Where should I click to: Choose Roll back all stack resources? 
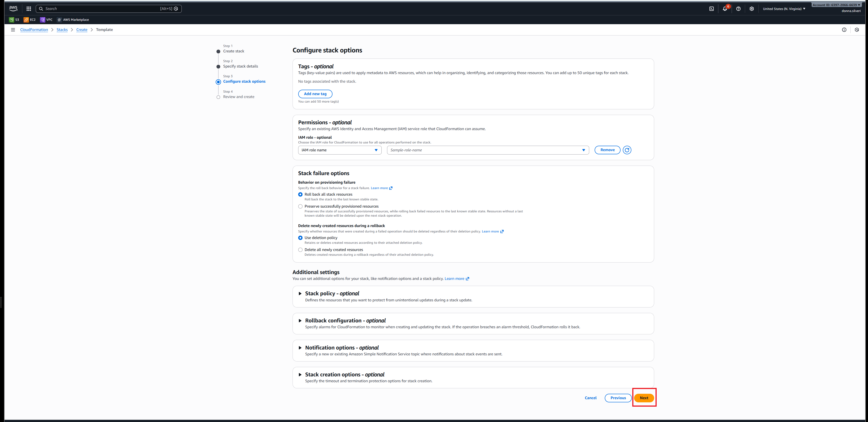click(300, 194)
